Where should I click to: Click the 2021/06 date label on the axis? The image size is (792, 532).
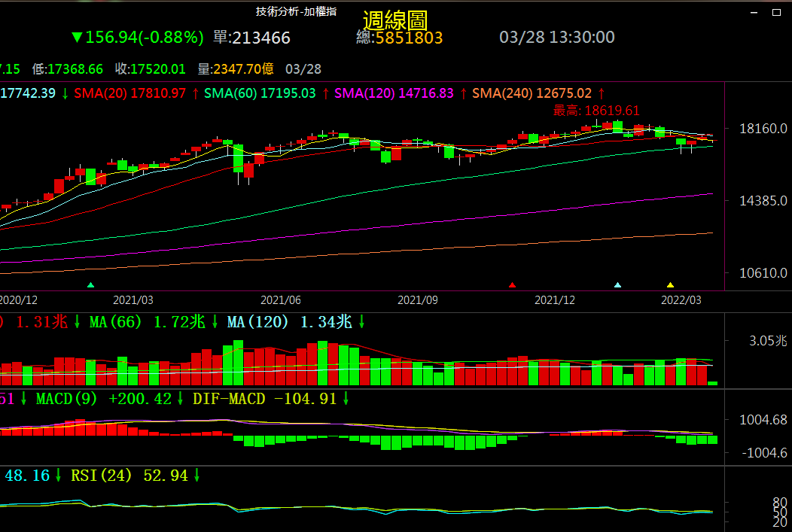click(281, 299)
